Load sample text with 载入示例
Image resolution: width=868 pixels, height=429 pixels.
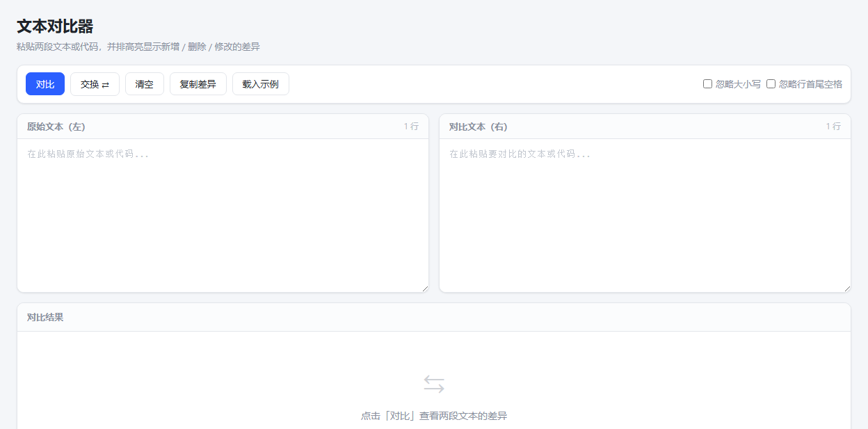pyautogui.click(x=261, y=84)
